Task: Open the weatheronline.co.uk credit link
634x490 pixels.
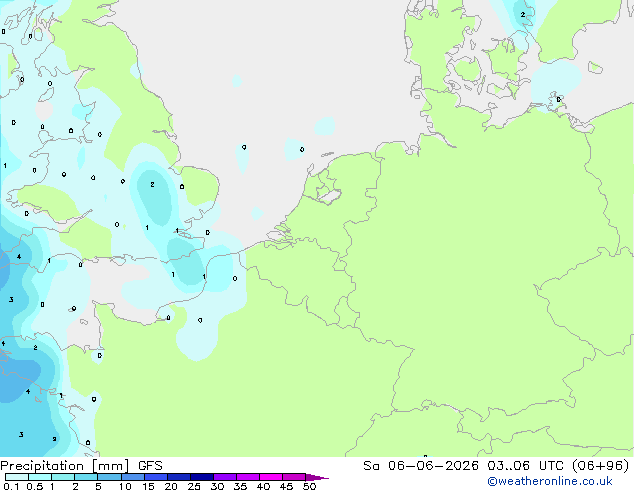Action: point(550,481)
